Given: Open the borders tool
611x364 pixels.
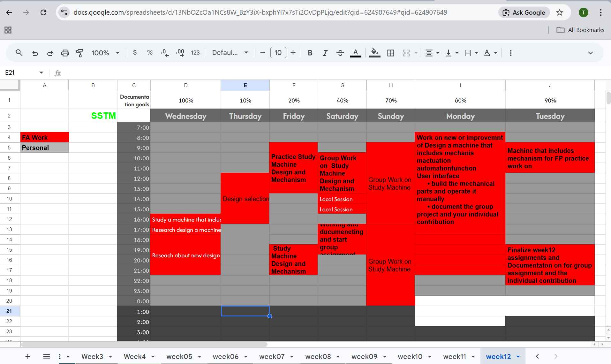Looking at the screenshot, I should [391, 53].
